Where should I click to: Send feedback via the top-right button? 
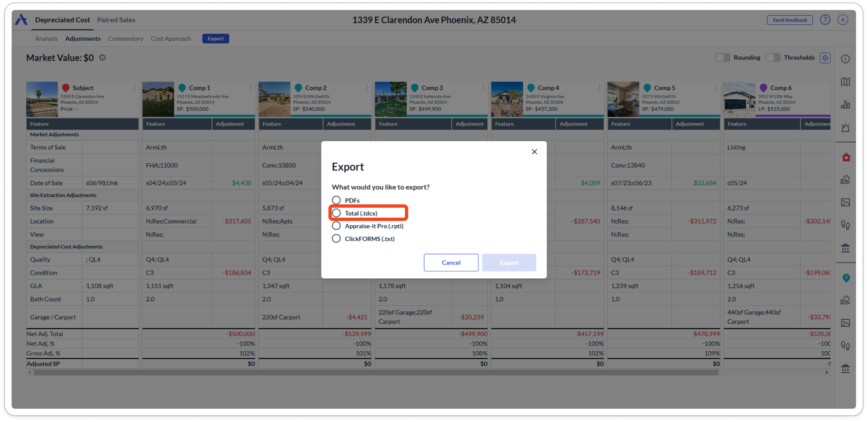(789, 20)
